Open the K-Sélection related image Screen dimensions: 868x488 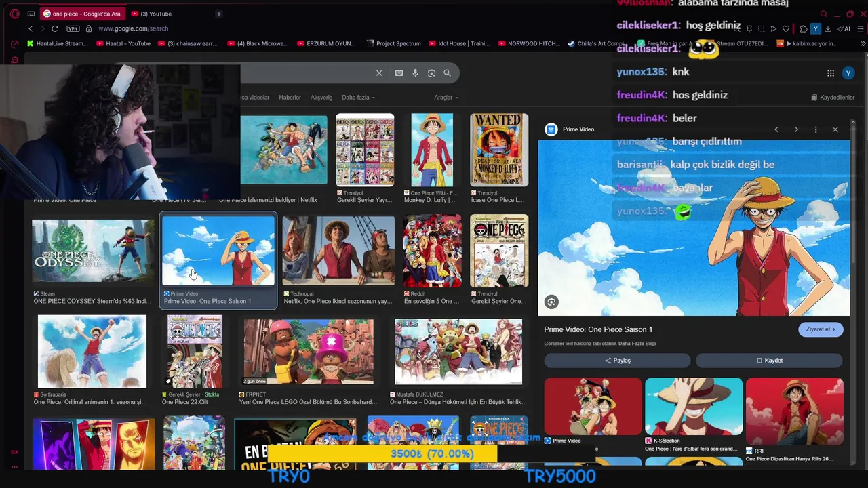[694, 406]
